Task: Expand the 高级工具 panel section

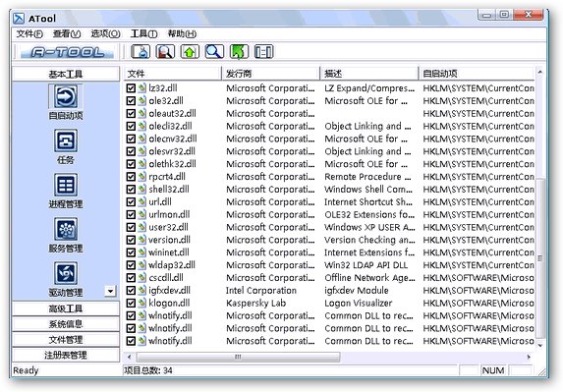Action: click(66, 308)
